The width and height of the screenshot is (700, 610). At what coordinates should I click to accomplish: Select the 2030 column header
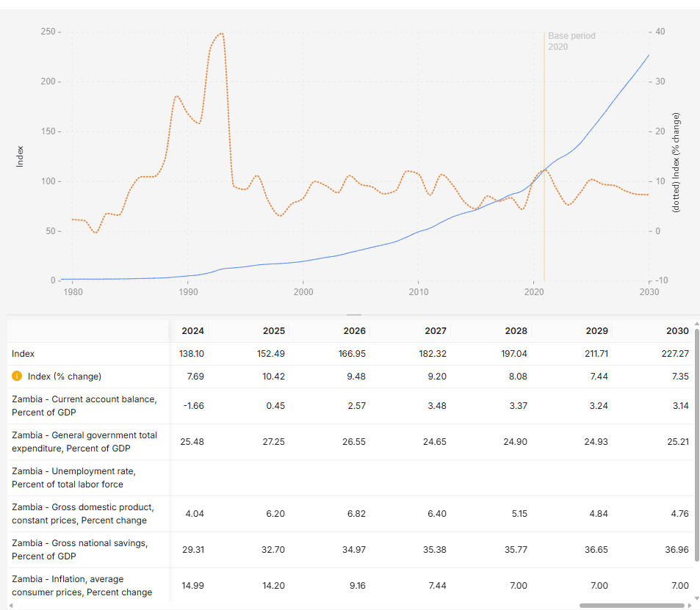(678, 330)
